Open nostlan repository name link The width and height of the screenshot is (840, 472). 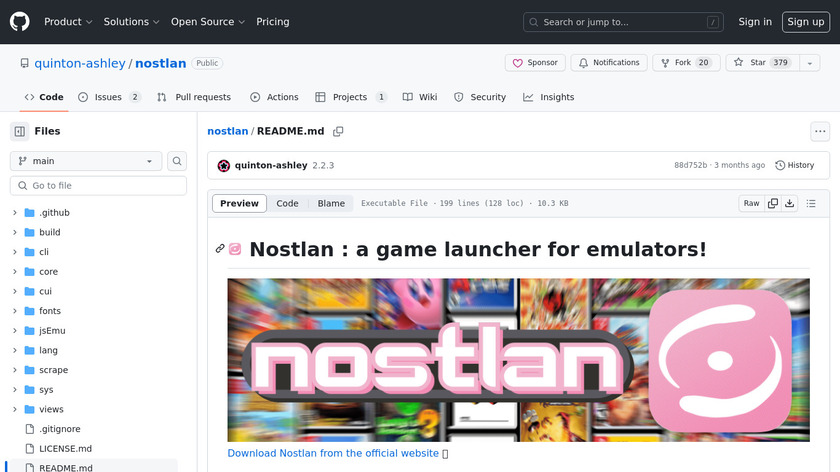161,63
